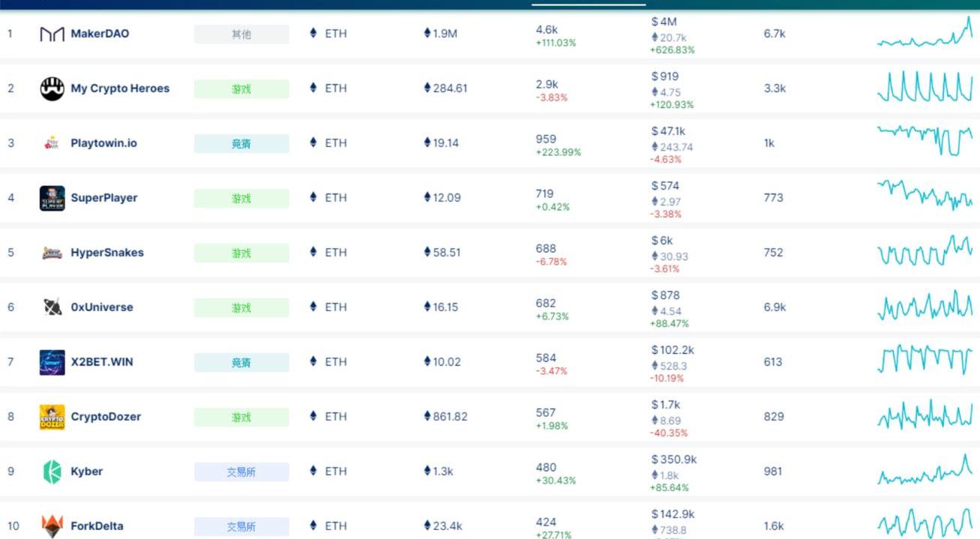Click the ETH icon in My Crypto Heroes row

click(x=313, y=88)
